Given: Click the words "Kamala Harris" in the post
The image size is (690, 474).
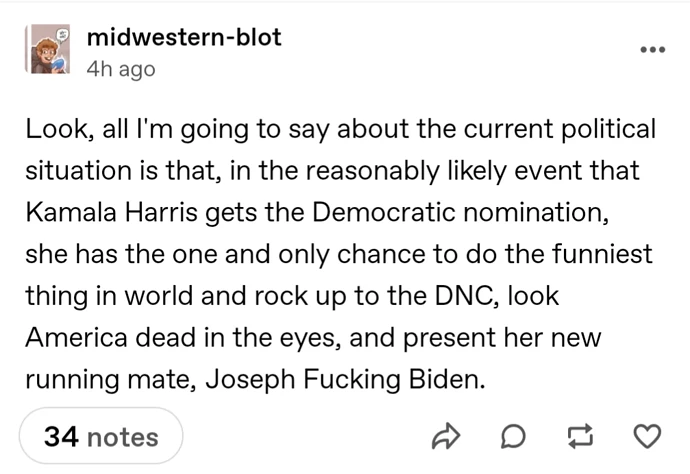Looking at the screenshot, I should click(111, 212).
